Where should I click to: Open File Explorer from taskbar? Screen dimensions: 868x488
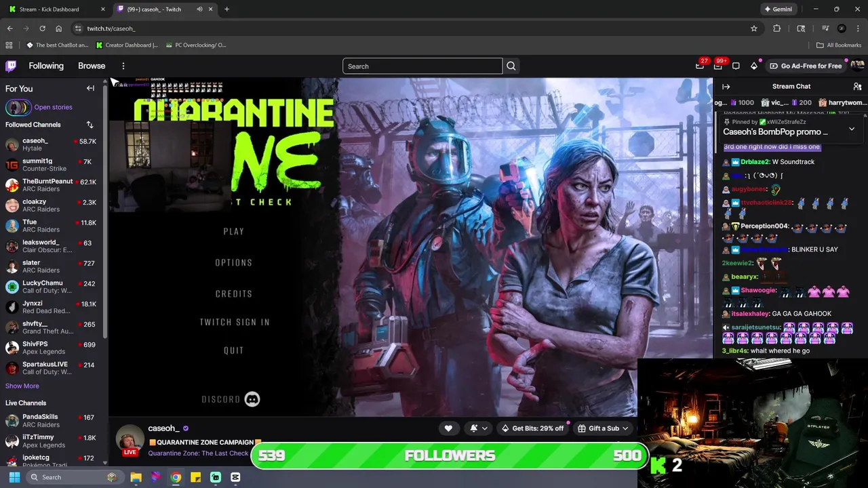pyautogui.click(x=136, y=477)
